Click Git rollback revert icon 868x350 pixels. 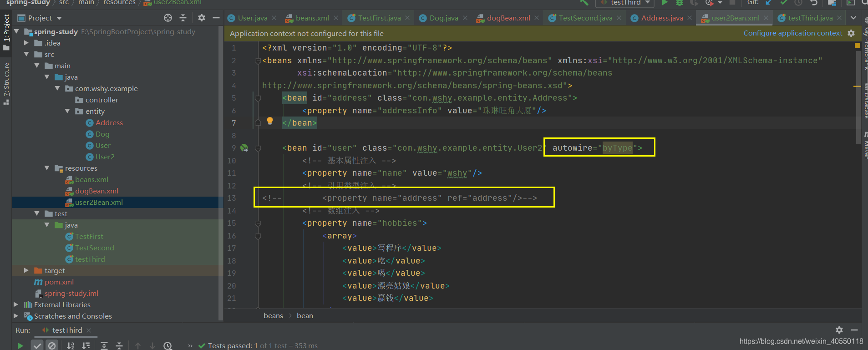click(x=814, y=3)
